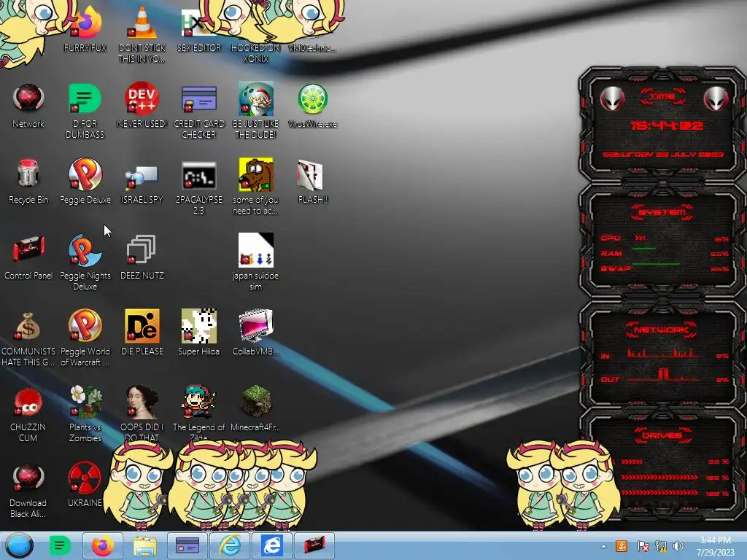Open the volume speaker tray icon
The height and width of the screenshot is (560, 747).
click(678, 545)
